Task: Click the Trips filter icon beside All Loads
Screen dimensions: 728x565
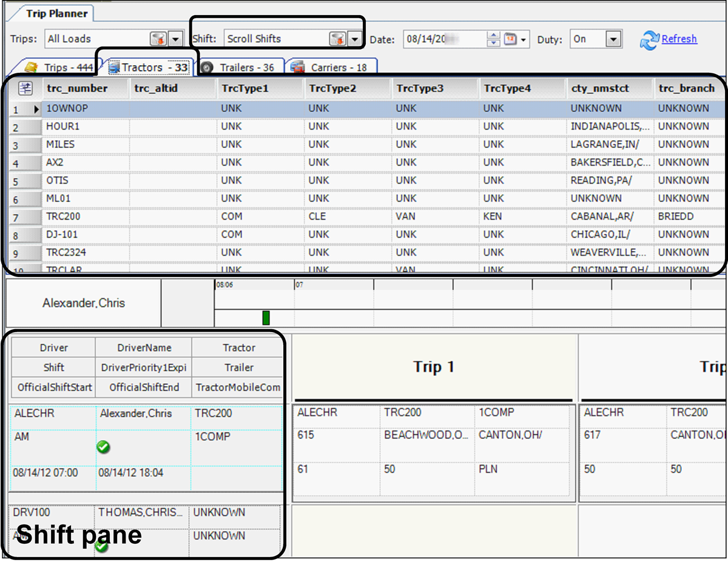Action: coord(158,39)
